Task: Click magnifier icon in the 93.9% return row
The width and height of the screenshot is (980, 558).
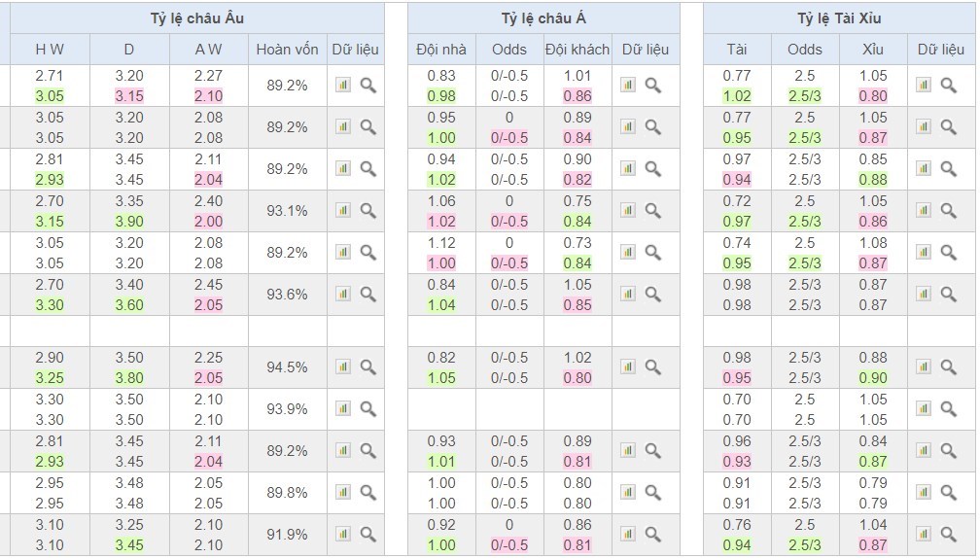Action: [368, 408]
